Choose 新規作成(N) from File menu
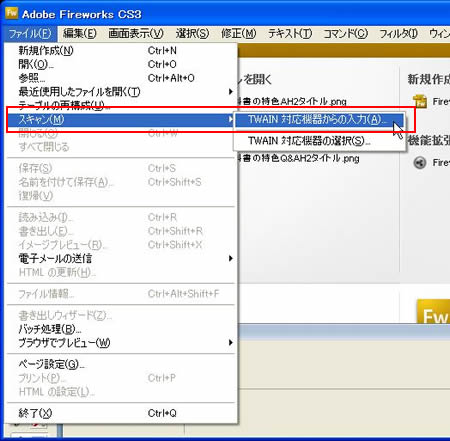 click(x=121, y=50)
